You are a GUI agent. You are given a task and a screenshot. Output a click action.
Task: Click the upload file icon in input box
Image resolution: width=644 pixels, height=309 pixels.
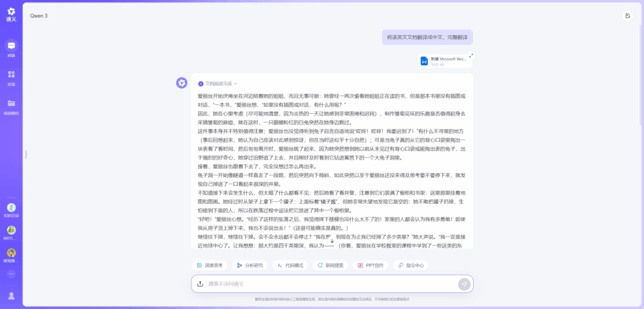[x=200, y=284]
